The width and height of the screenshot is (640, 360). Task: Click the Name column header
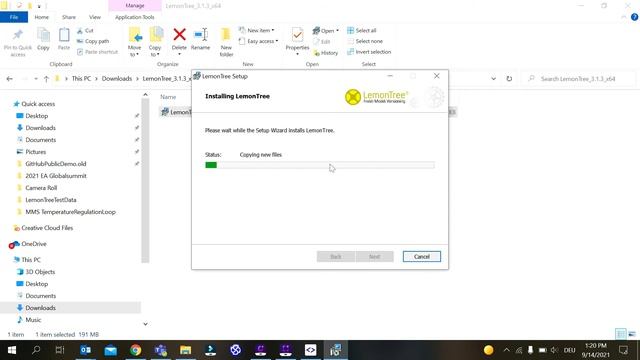(x=168, y=97)
